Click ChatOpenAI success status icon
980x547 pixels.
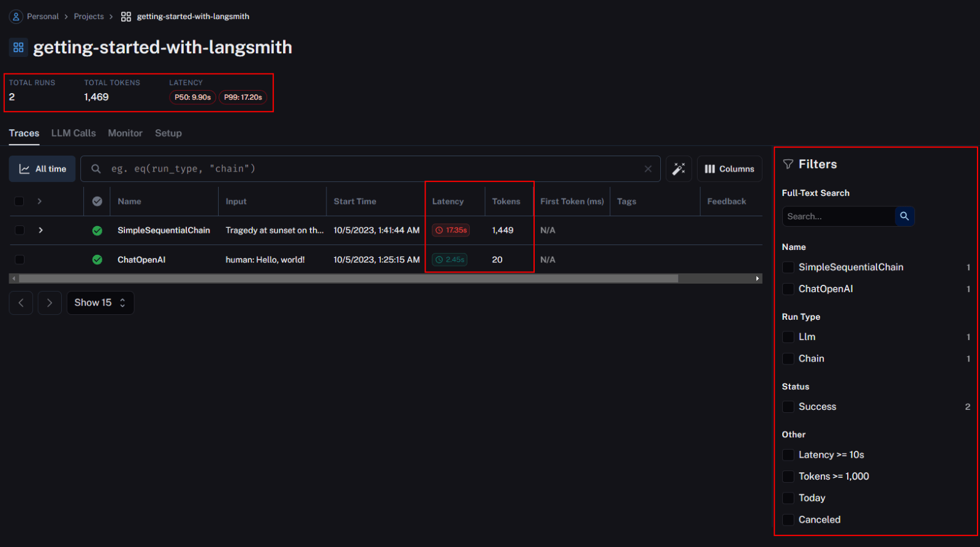point(97,260)
